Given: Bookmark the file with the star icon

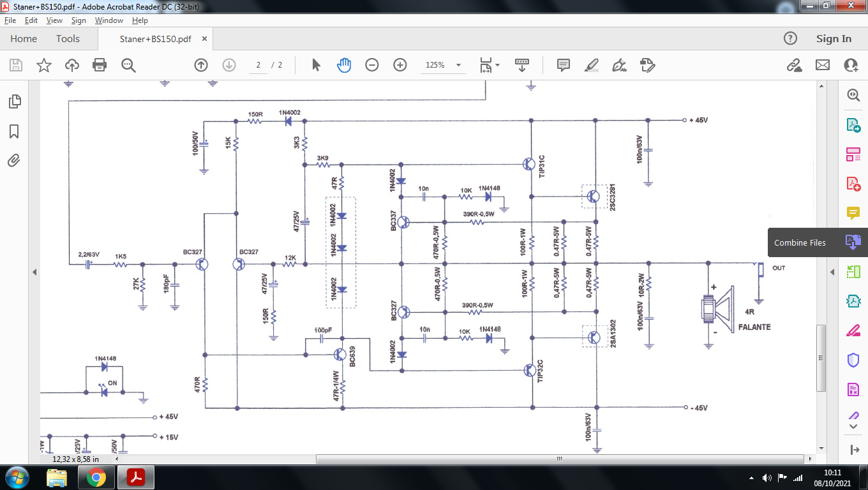Looking at the screenshot, I should 44,65.
